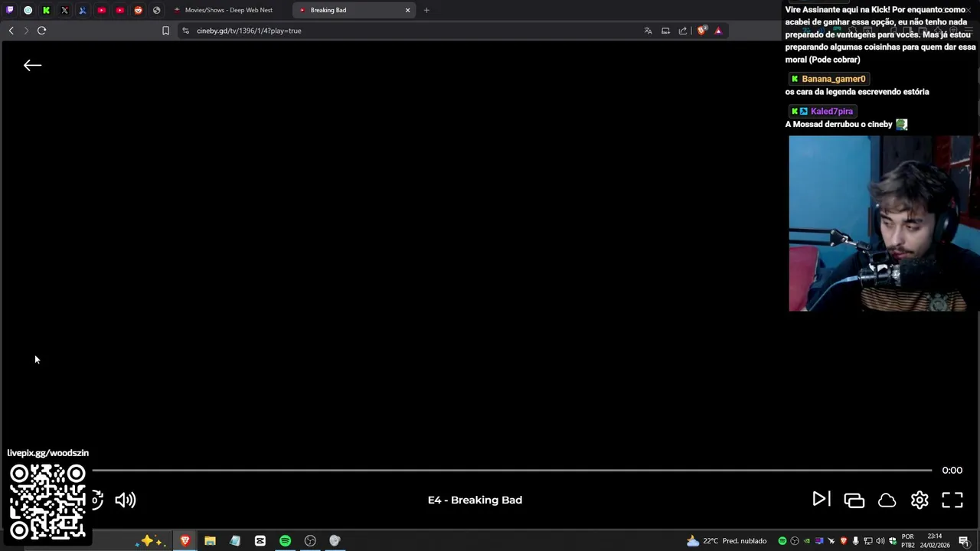Click the Banana_gamer0 chat username

click(x=833, y=79)
